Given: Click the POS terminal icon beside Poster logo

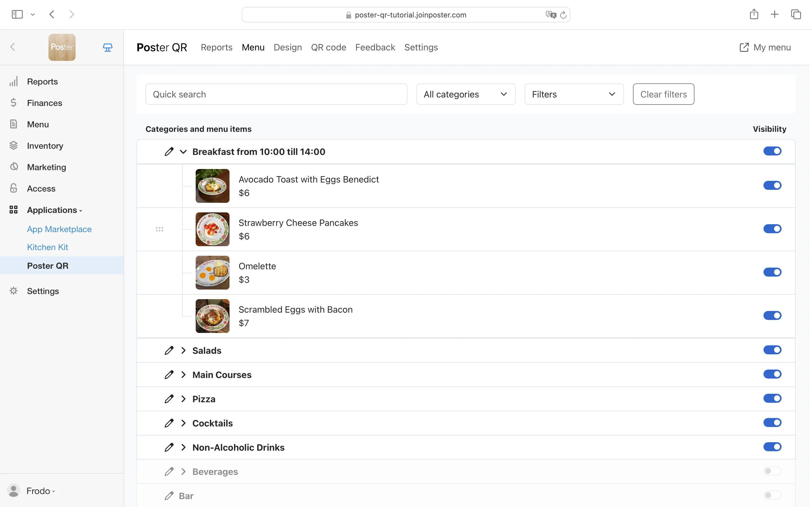Looking at the screenshot, I should [107, 47].
